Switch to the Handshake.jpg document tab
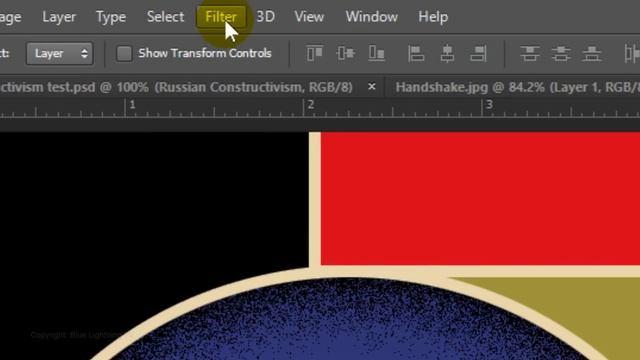This screenshot has width=640, height=360. tap(518, 87)
